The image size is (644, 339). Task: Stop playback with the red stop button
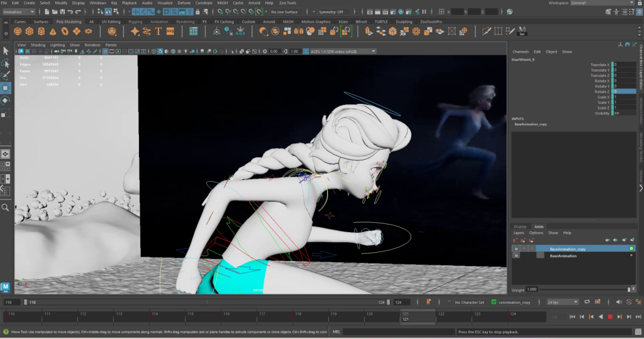click(x=610, y=316)
